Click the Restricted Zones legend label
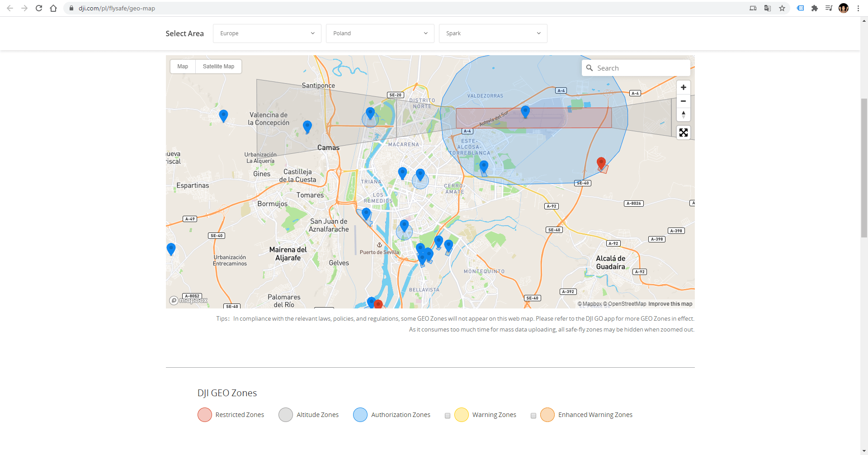This screenshot has height=455, width=868. 240,415
